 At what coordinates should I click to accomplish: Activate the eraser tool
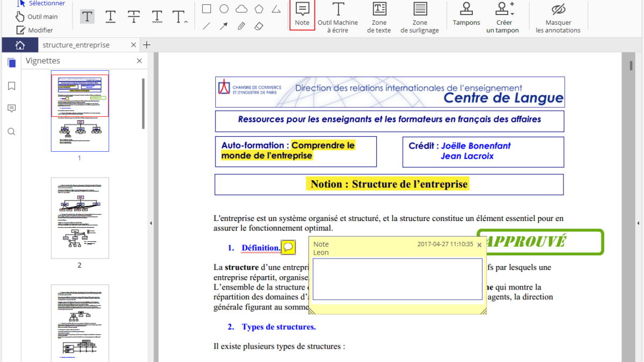(x=259, y=26)
